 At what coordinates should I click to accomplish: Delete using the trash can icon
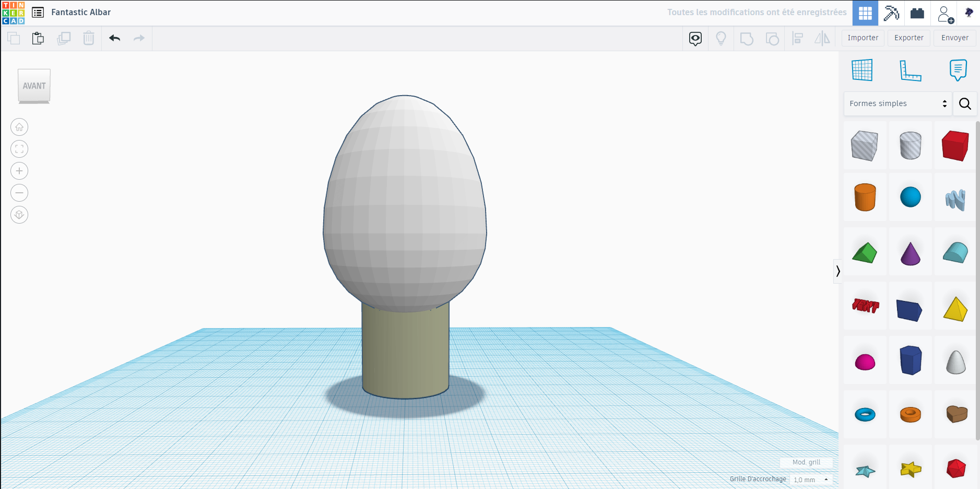click(x=89, y=38)
